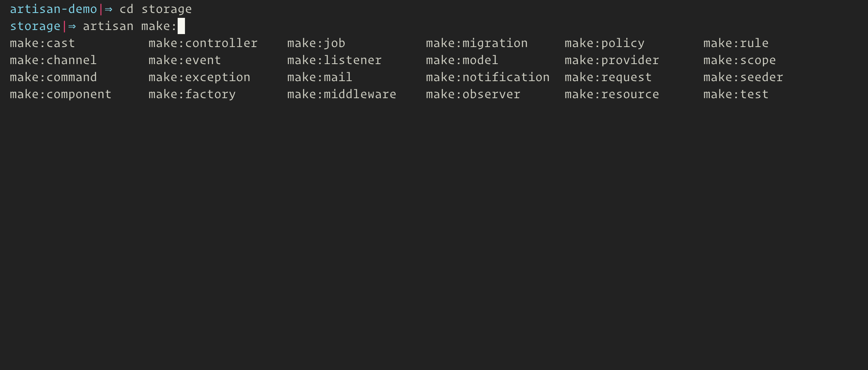This screenshot has width=868, height=370.
Task: Choose make:factory from the list
Action: 192,95
